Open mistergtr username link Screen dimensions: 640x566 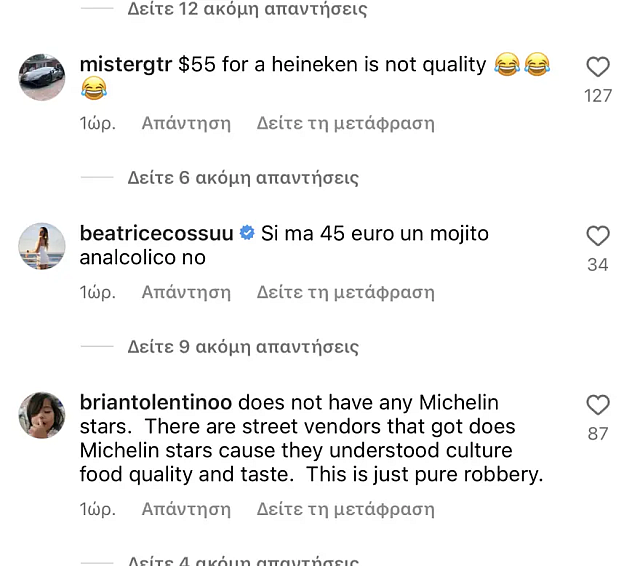[x=125, y=65]
